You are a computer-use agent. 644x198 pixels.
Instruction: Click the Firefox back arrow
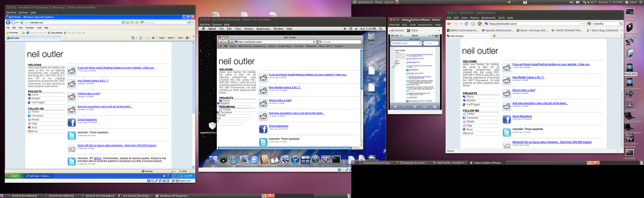[x=449, y=24]
